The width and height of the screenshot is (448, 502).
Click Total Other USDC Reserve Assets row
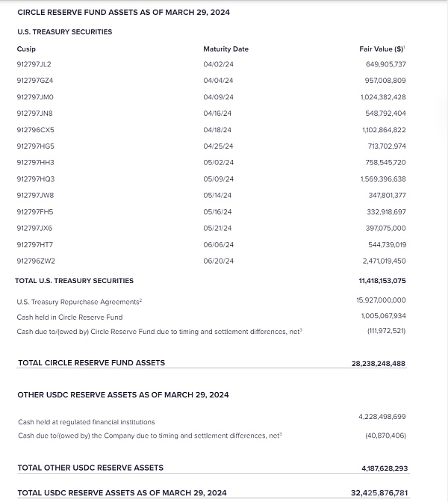pyautogui.click(x=213, y=468)
